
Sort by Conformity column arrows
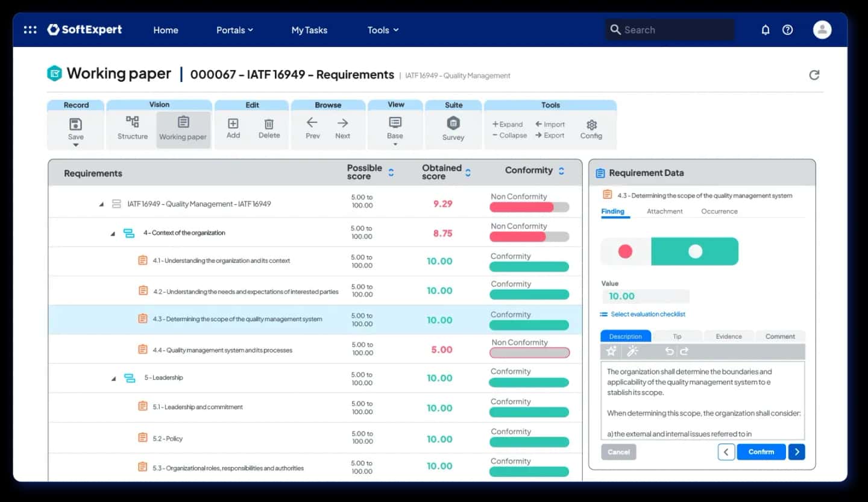pyautogui.click(x=561, y=171)
